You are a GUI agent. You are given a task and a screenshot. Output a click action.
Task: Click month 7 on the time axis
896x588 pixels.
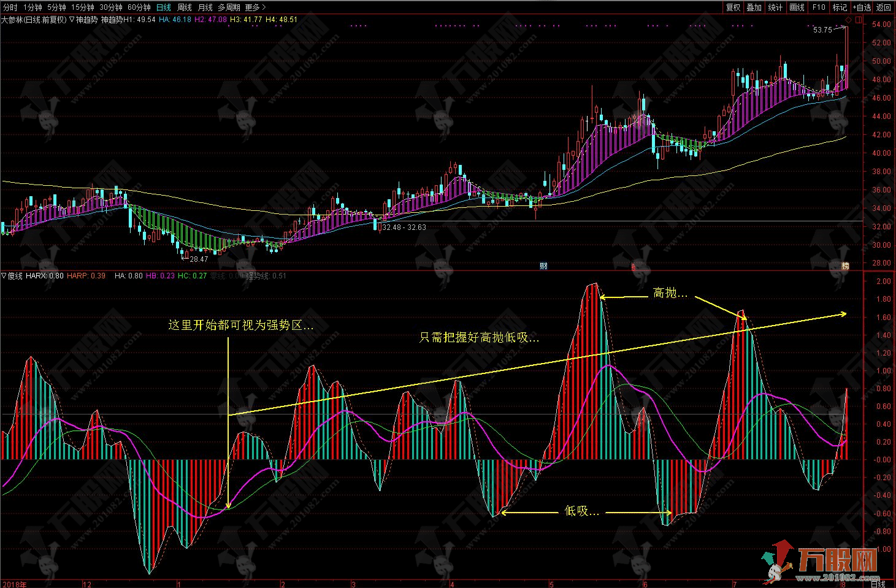pyautogui.click(x=734, y=584)
